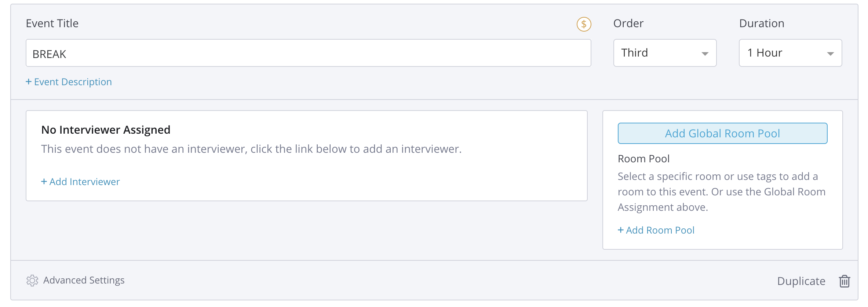Click the Add Room Pool link text
Image resolution: width=868 pixels, height=307 pixels.
(x=660, y=230)
